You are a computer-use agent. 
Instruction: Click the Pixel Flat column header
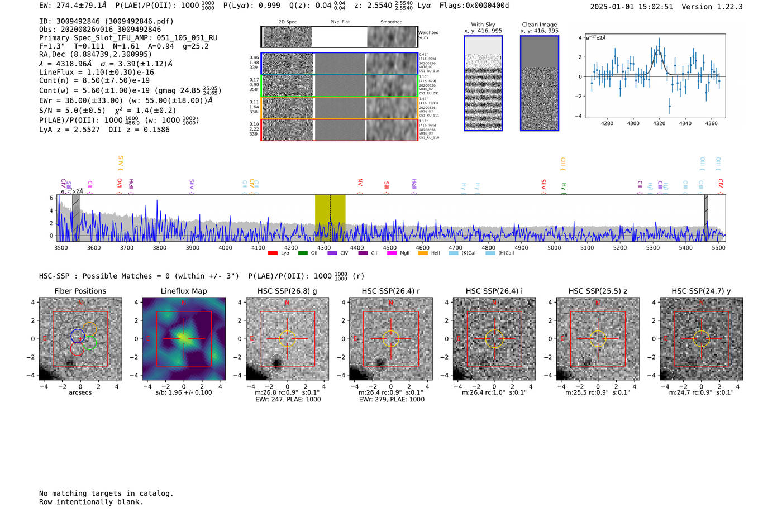pyautogui.click(x=340, y=22)
